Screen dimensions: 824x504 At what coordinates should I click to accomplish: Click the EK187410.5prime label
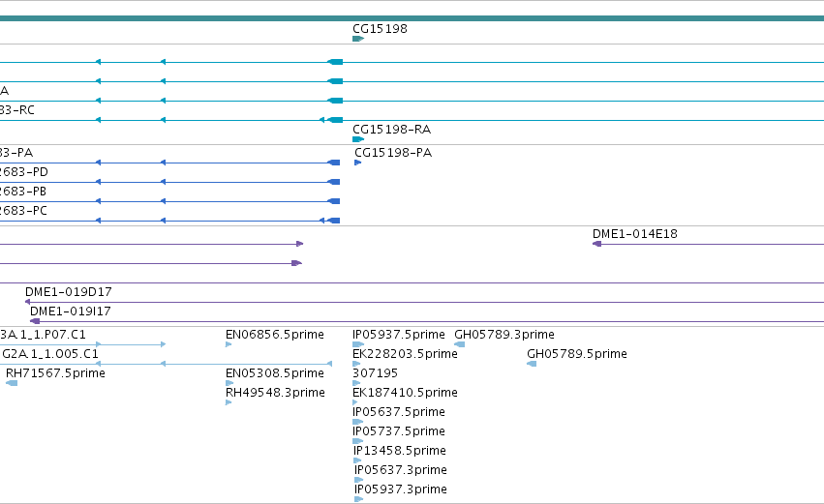point(405,393)
